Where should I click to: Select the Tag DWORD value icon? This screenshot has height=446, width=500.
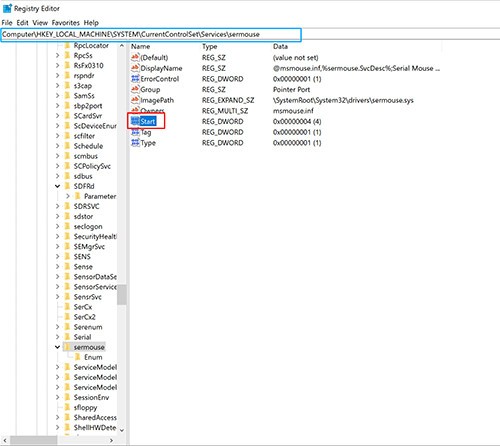point(135,132)
